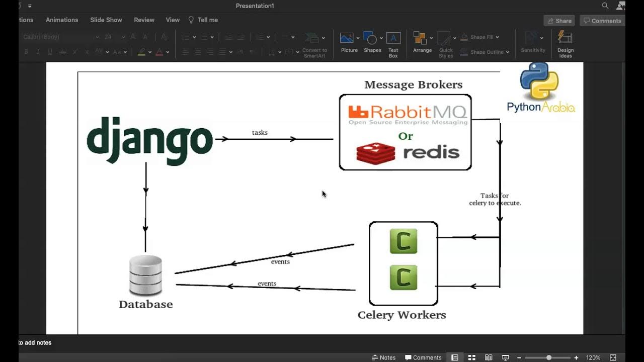
Task: Fit slide to current window
Action: tap(613, 357)
